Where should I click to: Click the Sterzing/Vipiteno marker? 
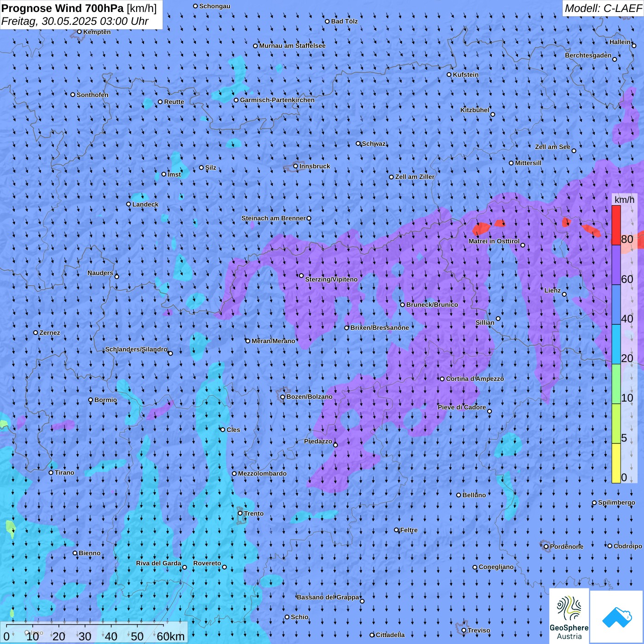pyautogui.click(x=302, y=276)
